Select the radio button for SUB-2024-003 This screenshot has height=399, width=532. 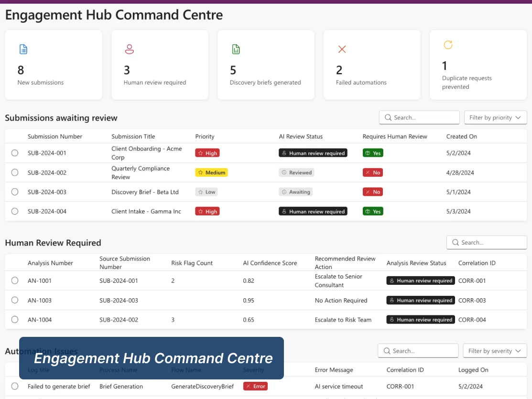[15, 192]
